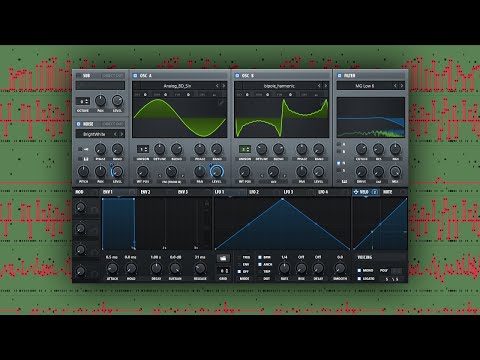Open the MG Low 6 filter menu
Screen dimensions: 480x360
pyautogui.click(x=365, y=86)
